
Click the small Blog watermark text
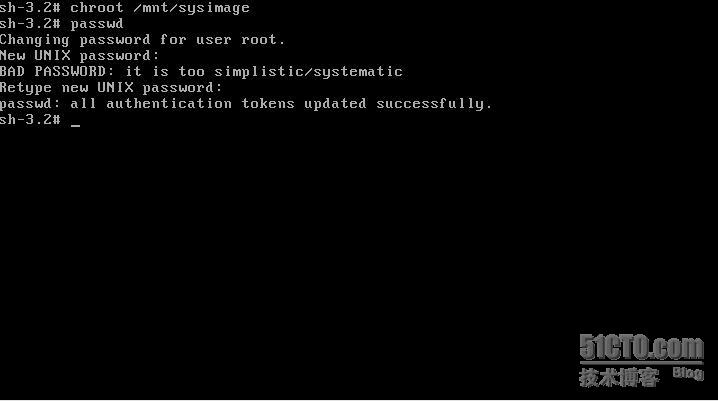click(688, 373)
